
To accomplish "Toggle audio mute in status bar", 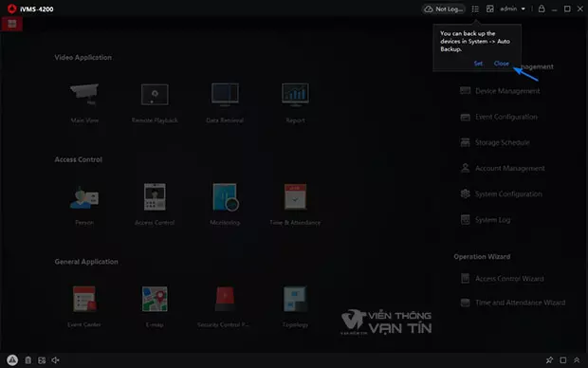I will (56, 360).
